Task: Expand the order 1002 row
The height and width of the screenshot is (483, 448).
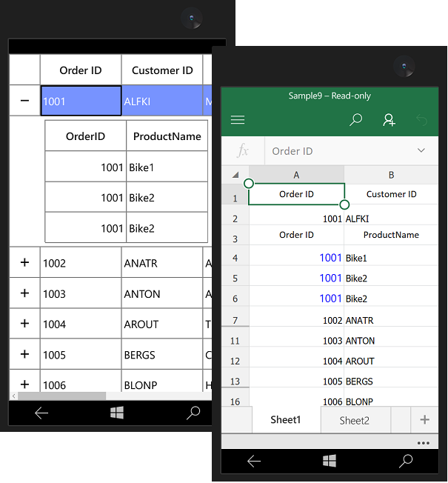Action: pyautogui.click(x=24, y=262)
